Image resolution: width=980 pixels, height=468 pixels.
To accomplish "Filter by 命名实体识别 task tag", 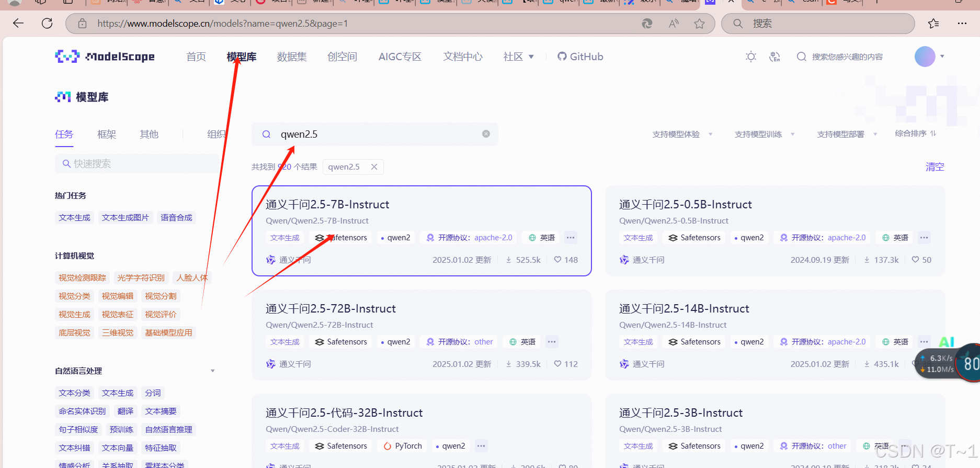I will pyautogui.click(x=82, y=411).
